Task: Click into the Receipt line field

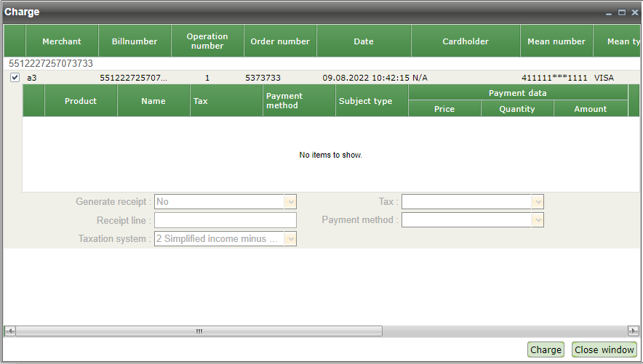Action: click(225, 220)
